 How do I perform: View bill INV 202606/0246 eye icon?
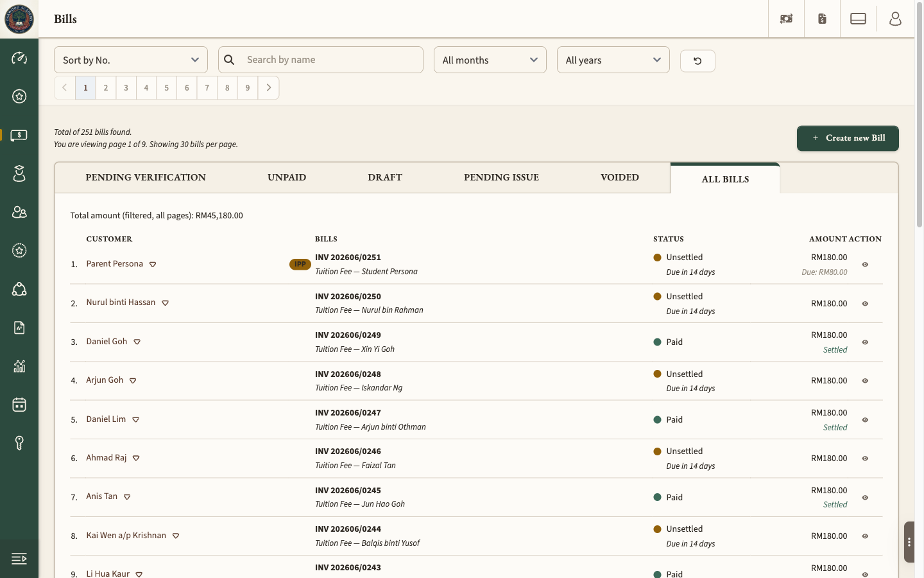[865, 459]
